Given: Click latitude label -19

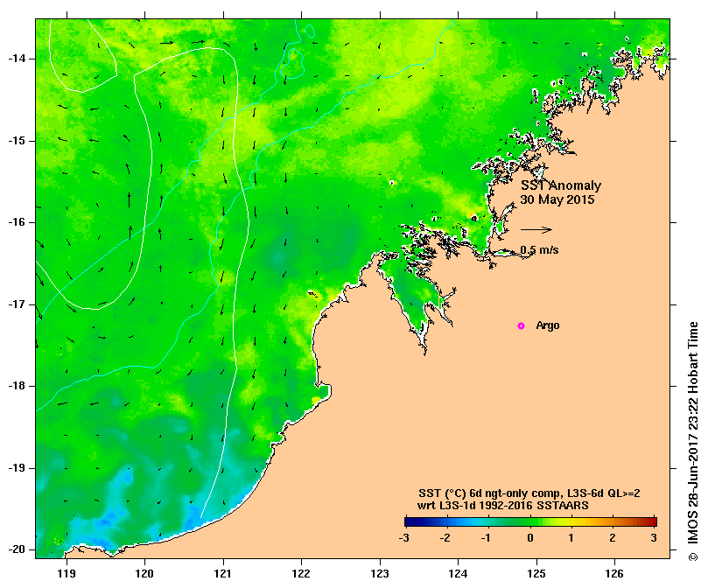Looking at the screenshot, I should pyautogui.click(x=17, y=468).
